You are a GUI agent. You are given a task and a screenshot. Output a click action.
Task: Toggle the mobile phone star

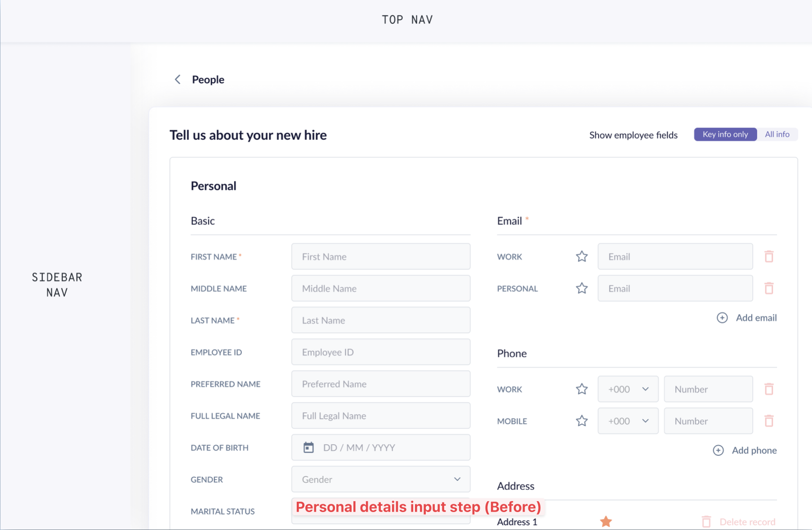tap(582, 421)
